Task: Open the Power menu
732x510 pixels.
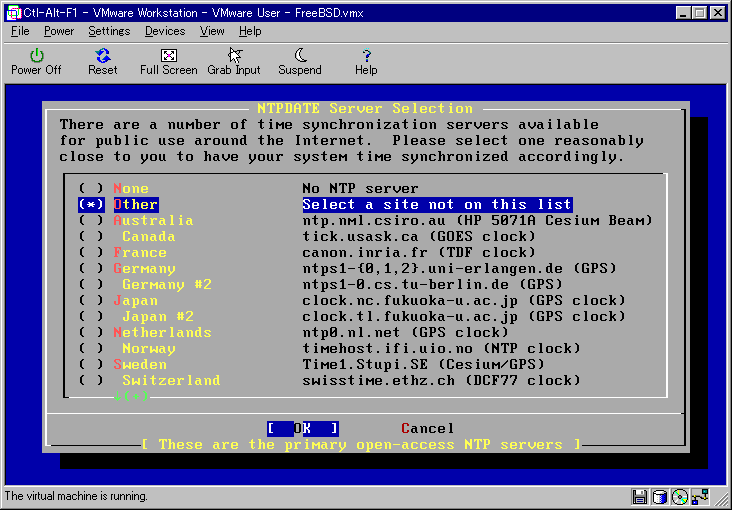Action: click(59, 31)
